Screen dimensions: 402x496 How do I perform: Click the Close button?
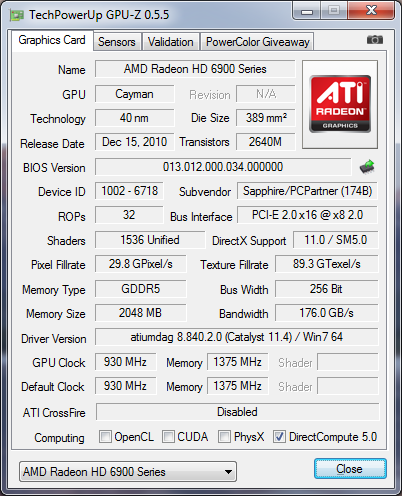point(350,469)
